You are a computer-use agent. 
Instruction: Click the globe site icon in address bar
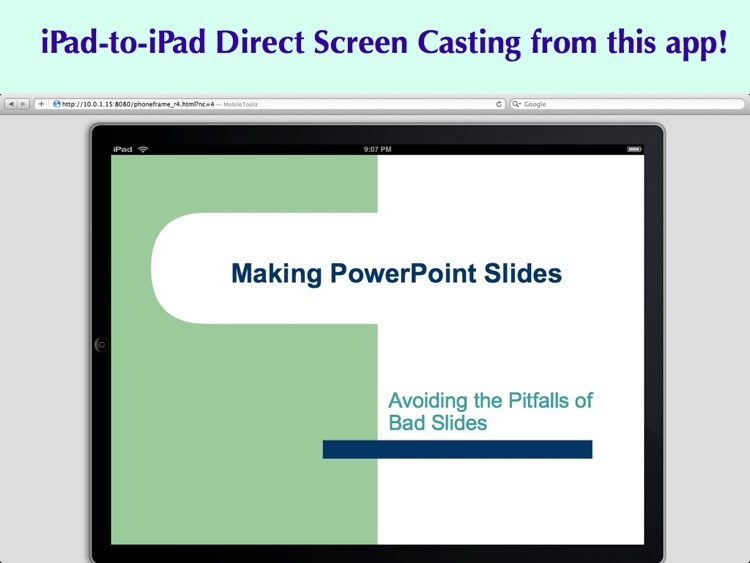click(x=56, y=104)
